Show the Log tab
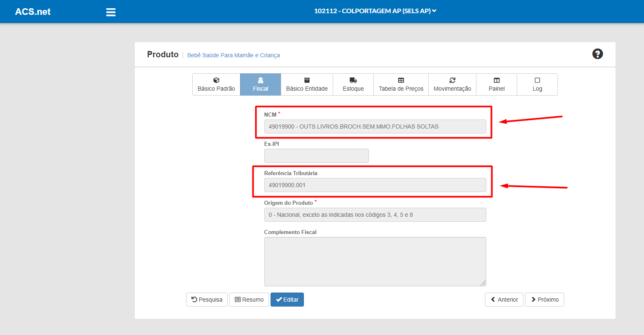Viewport: 644px width, 335px height. point(537,84)
